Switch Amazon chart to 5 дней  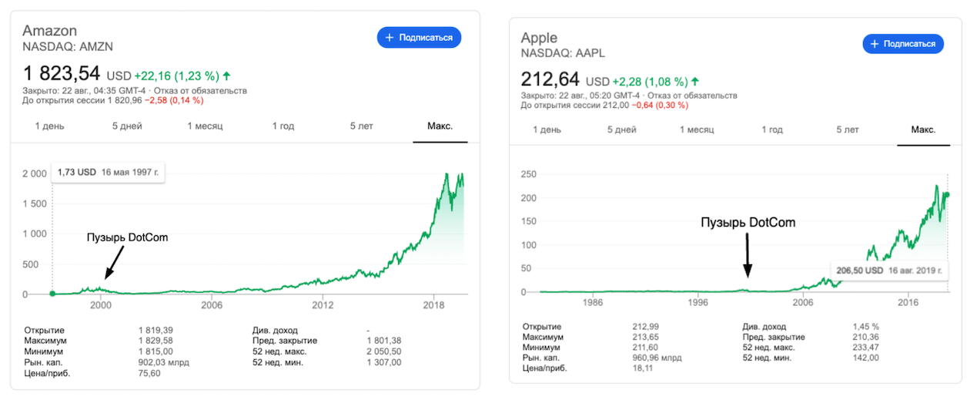click(x=127, y=126)
